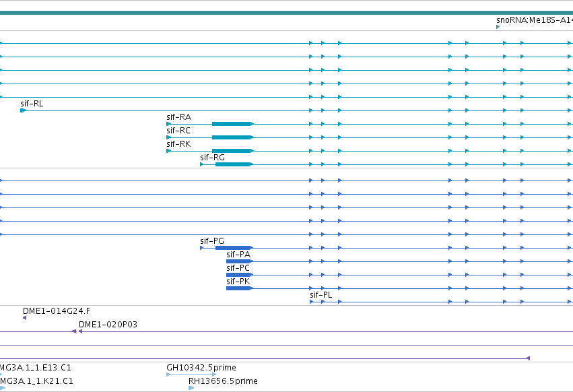Click the snoRNA:Me18S-A14 arrow glyph
Screen dimensions: 573x392
498,27
